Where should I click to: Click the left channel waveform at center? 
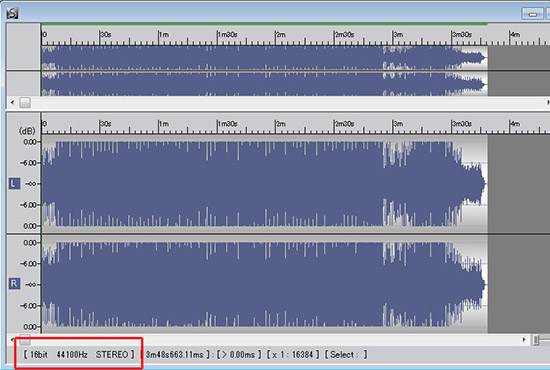[x=264, y=183]
